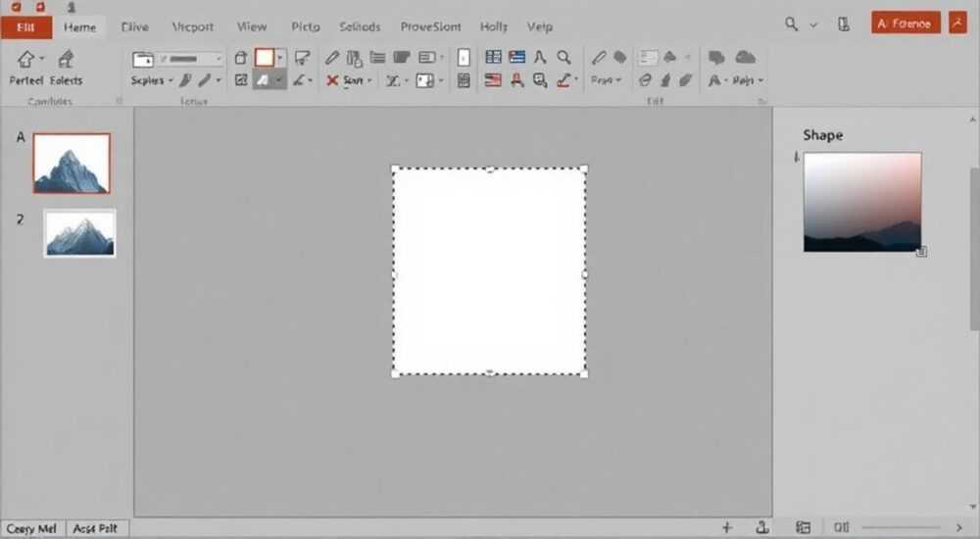Click the red X delete icon
This screenshot has height=539, width=980.
[x=332, y=80]
